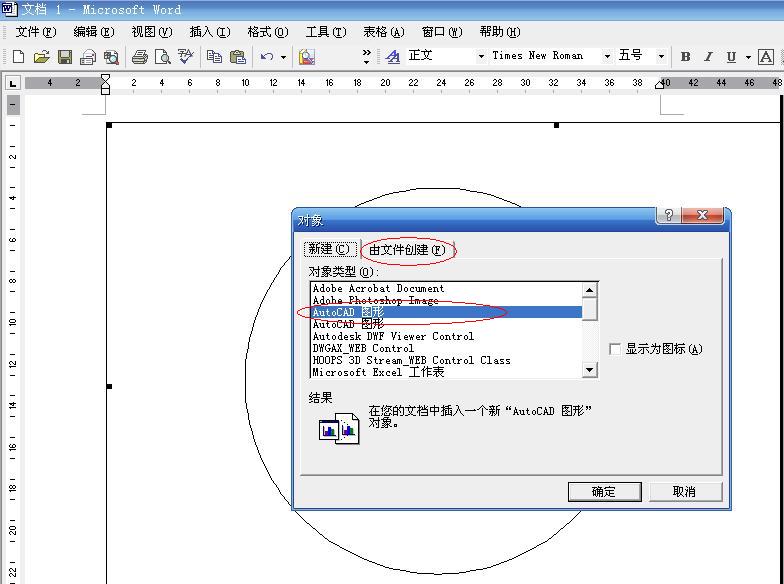The image size is (784, 584).
Task: Open the 视图(V) menu
Action: 152,32
